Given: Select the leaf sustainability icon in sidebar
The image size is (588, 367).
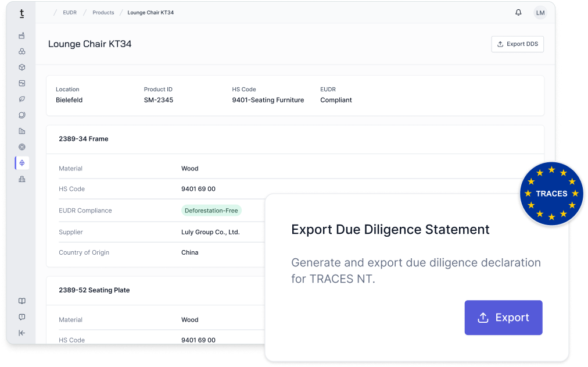Looking at the screenshot, I should click(21, 99).
